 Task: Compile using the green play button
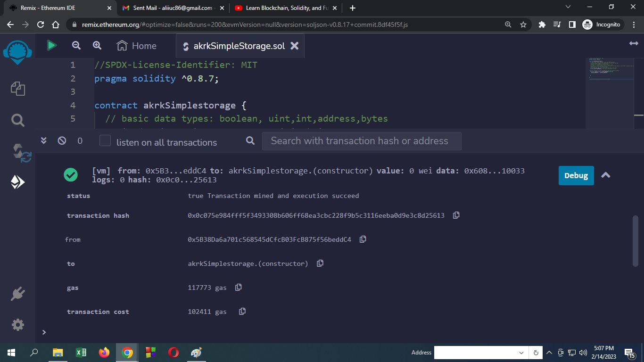[x=51, y=45]
